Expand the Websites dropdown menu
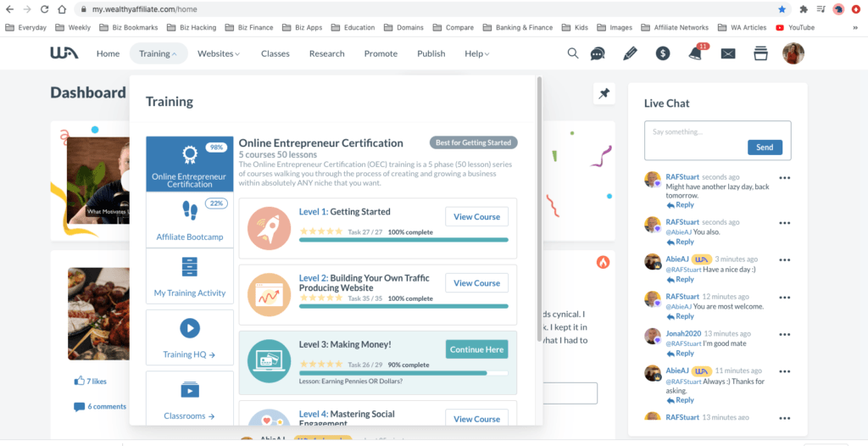 tap(219, 53)
